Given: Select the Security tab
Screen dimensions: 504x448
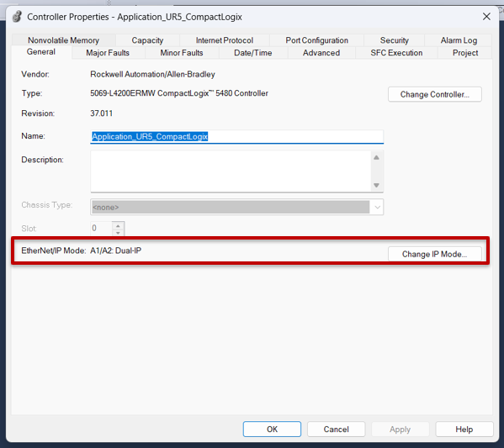Looking at the screenshot, I should tap(394, 40).
